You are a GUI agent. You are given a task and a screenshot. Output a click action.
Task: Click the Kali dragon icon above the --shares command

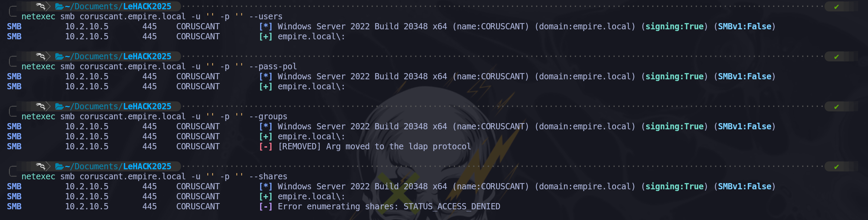tap(40, 167)
